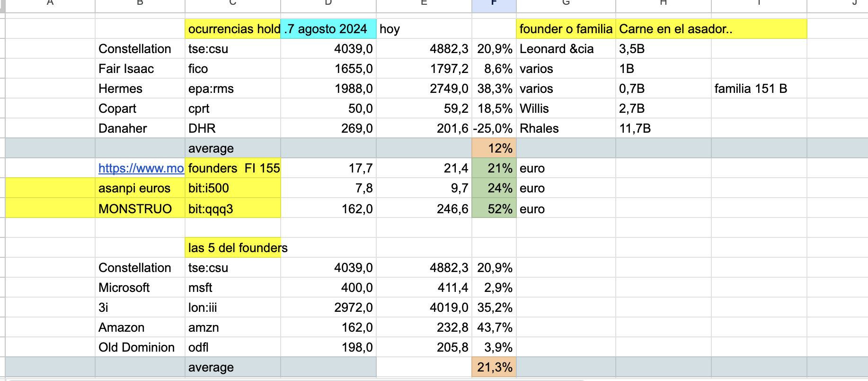Image resolution: width=868 pixels, height=381 pixels.
Task: Click the '3,5B' cell
Action: point(664,49)
